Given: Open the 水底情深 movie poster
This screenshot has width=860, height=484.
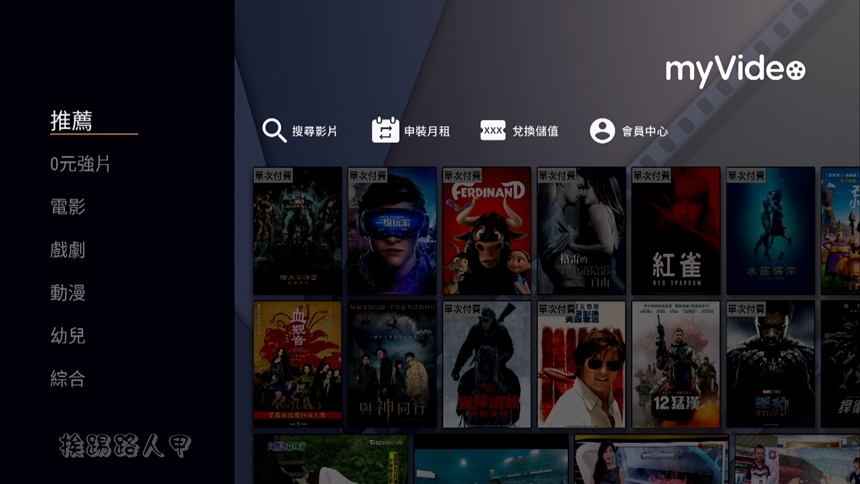Looking at the screenshot, I should pos(771,231).
